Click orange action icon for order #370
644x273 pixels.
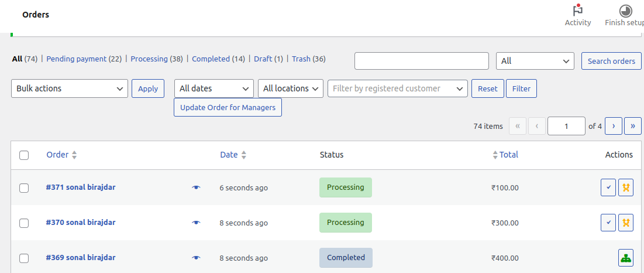point(626,223)
